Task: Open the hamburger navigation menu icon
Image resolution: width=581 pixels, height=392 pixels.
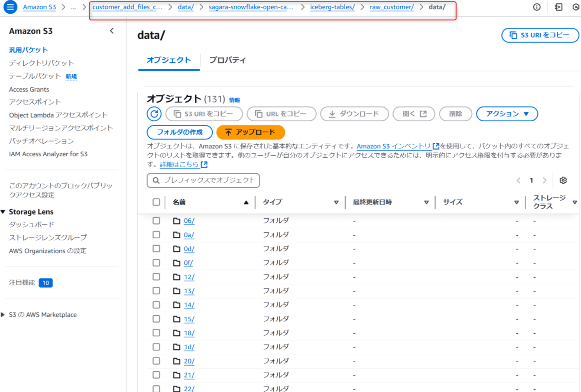Action: 10,7
